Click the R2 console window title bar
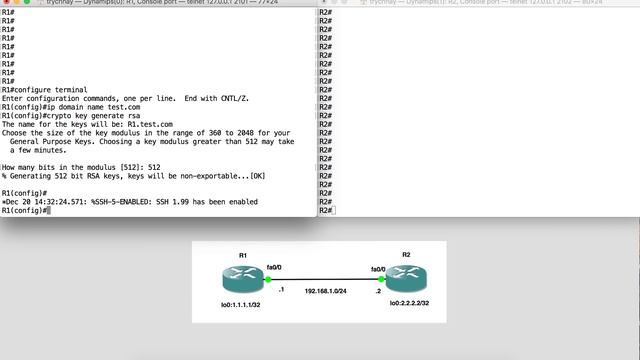The image size is (640, 360). [479, 2]
